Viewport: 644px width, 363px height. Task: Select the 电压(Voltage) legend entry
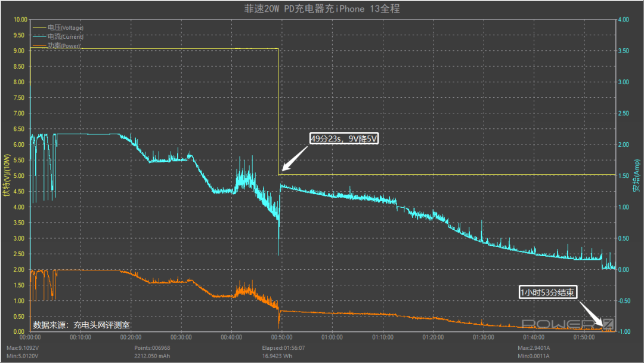pyautogui.click(x=57, y=27)
